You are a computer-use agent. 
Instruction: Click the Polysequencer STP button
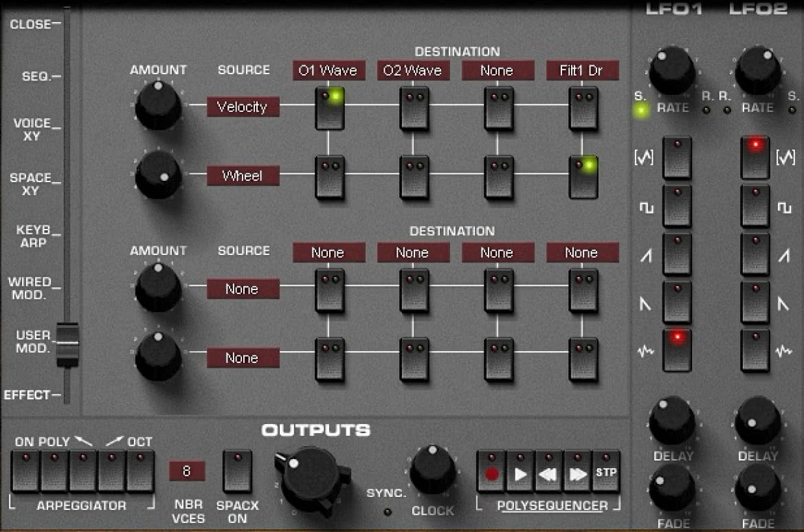click(x=606, y=472)
